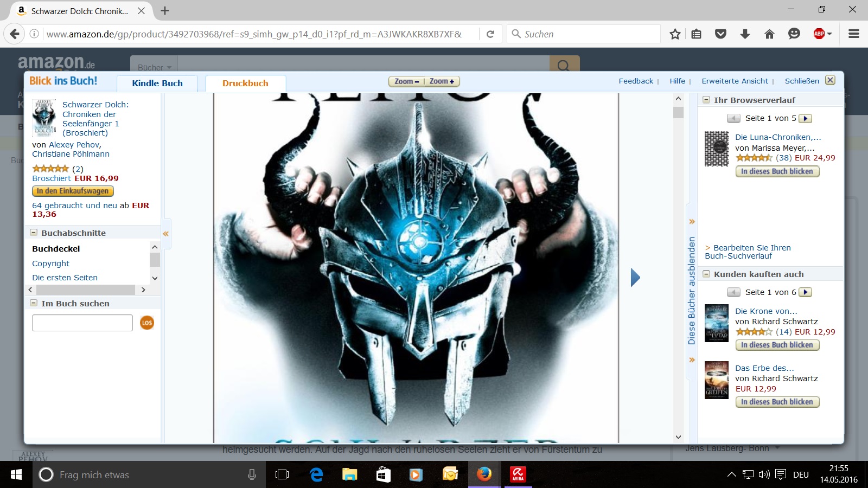The image size is (868, 488).
Task: Open the Pocket icon in toolbar
Action: tap(720, 34)
